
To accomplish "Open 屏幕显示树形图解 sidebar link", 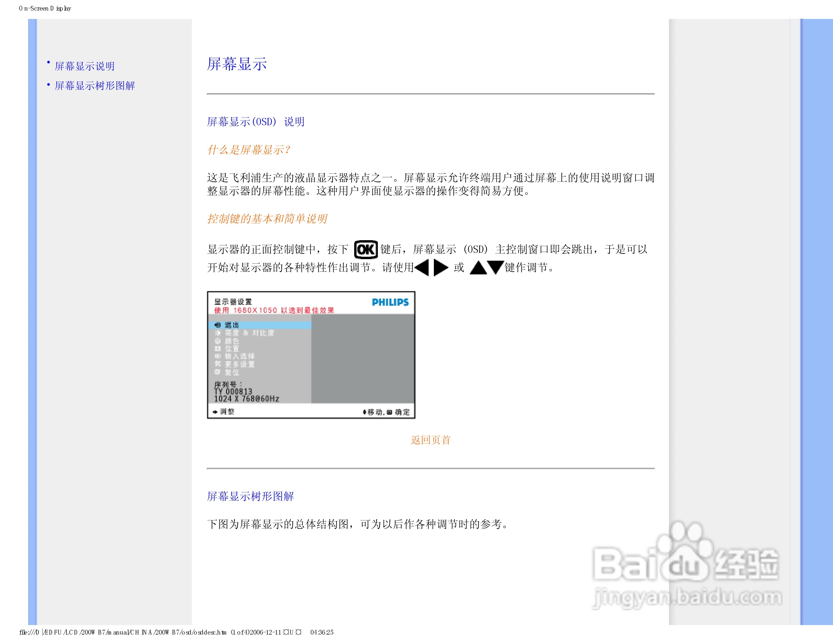I will tap(95, 86).
